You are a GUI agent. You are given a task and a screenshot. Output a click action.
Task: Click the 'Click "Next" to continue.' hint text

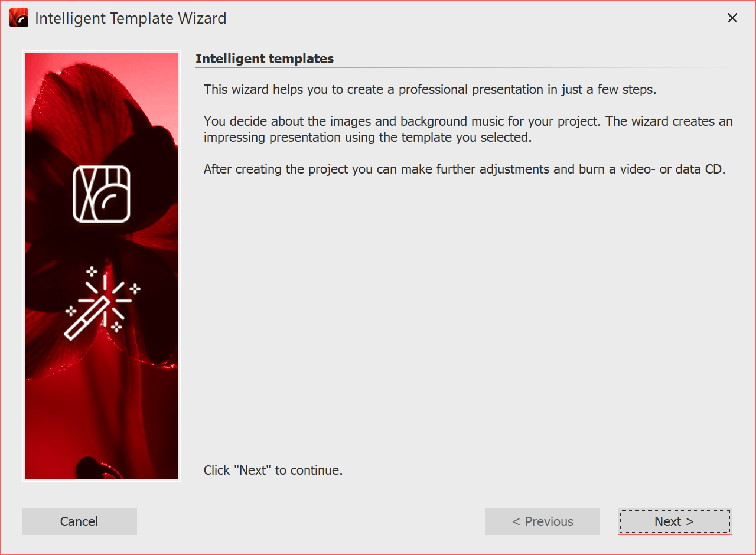[x=273, y=470]
